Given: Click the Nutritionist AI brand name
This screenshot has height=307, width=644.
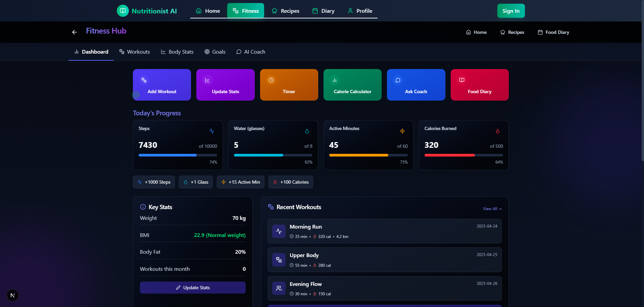Looking at the screenshot, I should (x=154, y=11).
